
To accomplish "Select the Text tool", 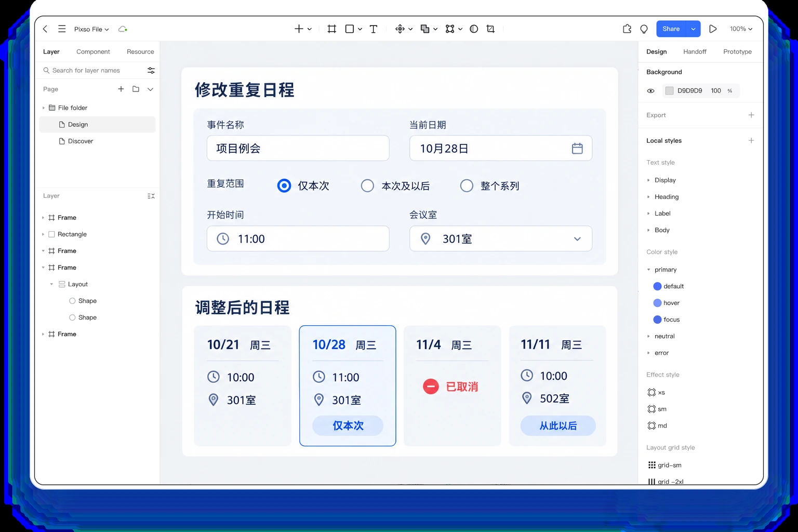I will click(374, 29).
